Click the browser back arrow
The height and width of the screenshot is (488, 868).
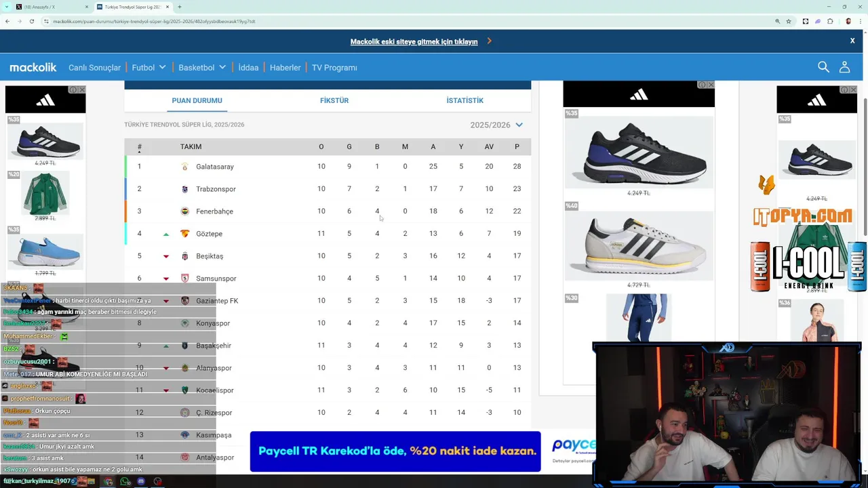(7, 21)
